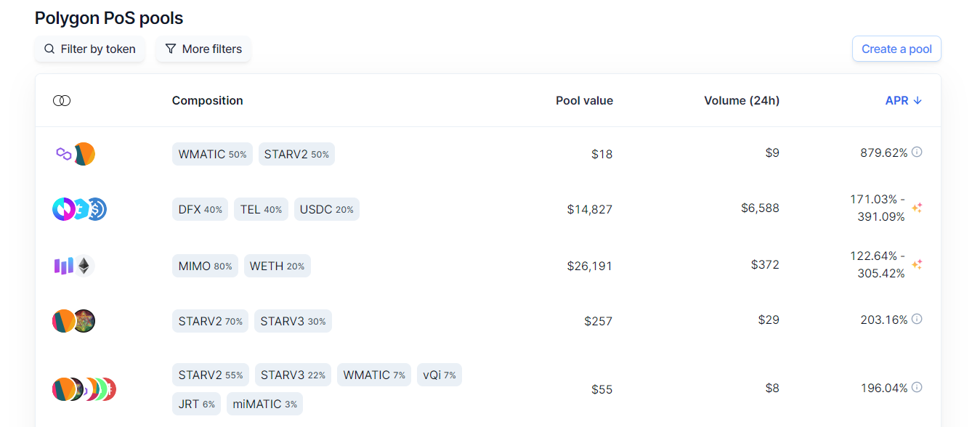Screen dimensions: 980x427
Task: Open the Filter by token search
Action: [90, 49]
